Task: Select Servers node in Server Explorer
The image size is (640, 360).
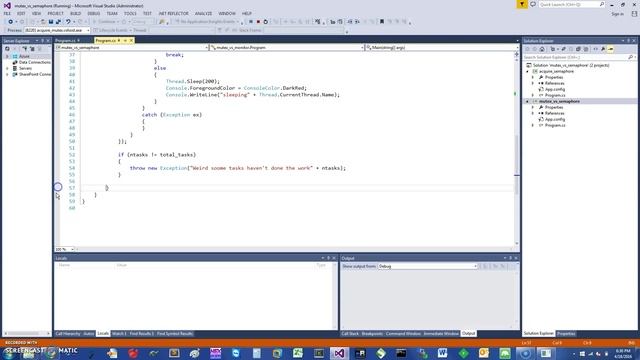Action: [x=25, y=69]
